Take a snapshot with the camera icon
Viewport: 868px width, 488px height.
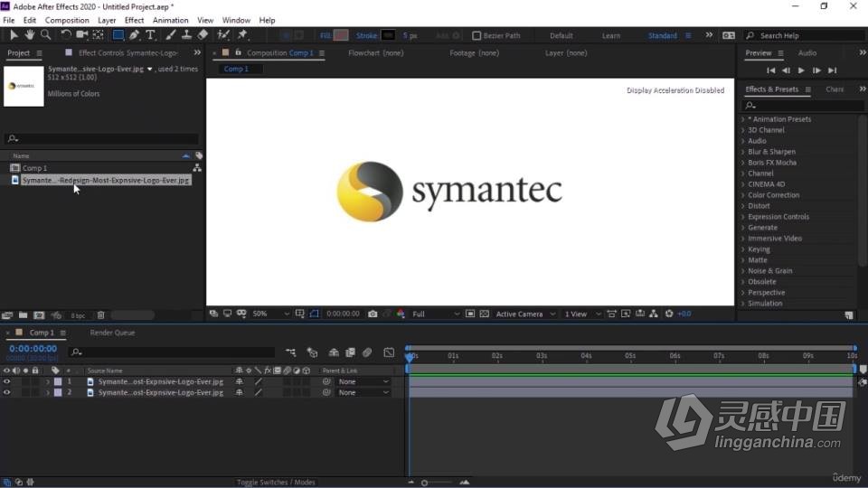(x=373, y=314)
